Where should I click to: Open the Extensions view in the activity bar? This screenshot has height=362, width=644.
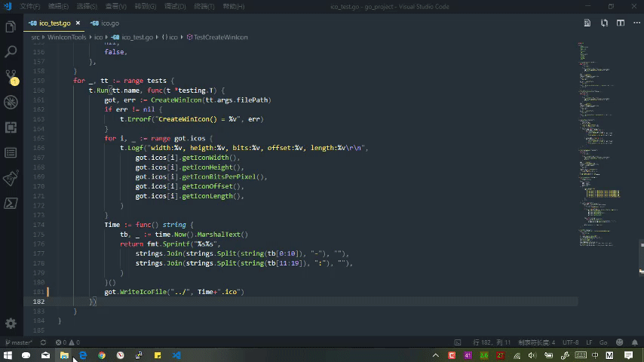[11, 127]
